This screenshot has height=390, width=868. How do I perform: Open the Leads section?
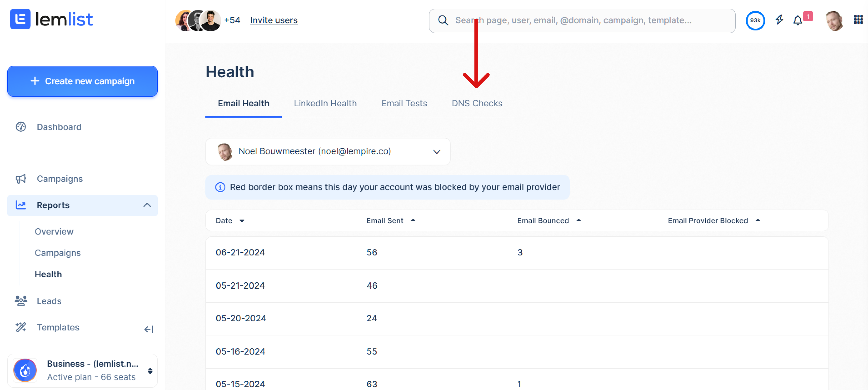coord(49,301)
